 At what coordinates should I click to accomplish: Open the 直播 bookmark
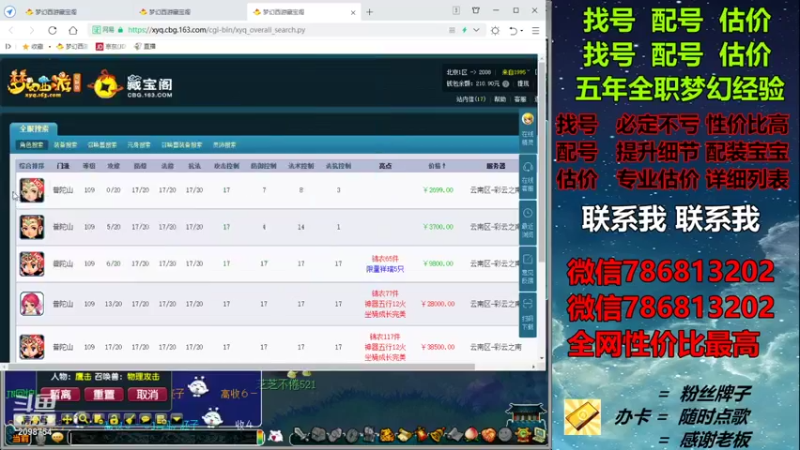pos(145,46)
